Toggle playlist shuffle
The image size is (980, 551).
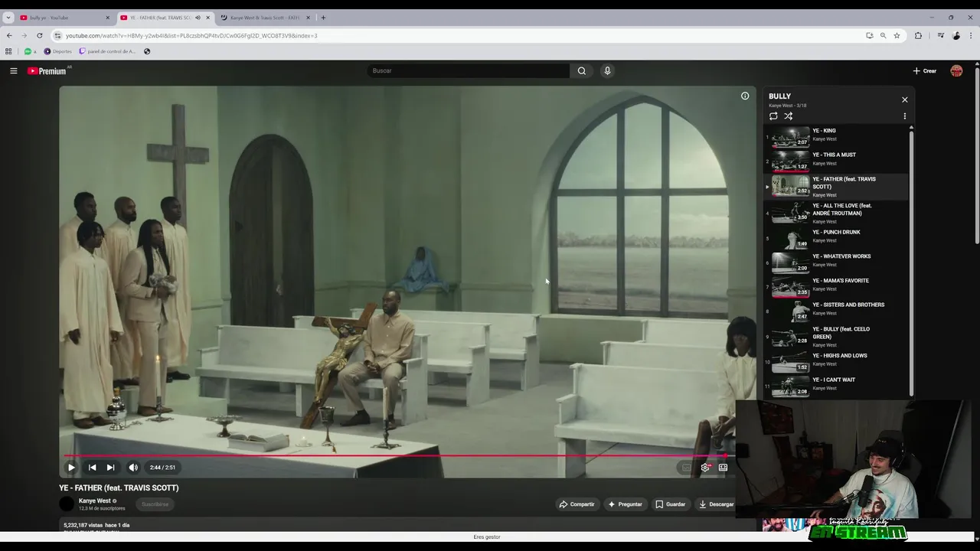tap(788, 116)
